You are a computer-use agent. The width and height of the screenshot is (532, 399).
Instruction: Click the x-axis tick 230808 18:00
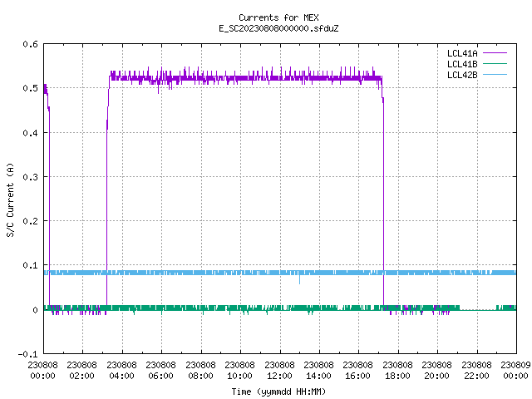(x=397, y=371)
